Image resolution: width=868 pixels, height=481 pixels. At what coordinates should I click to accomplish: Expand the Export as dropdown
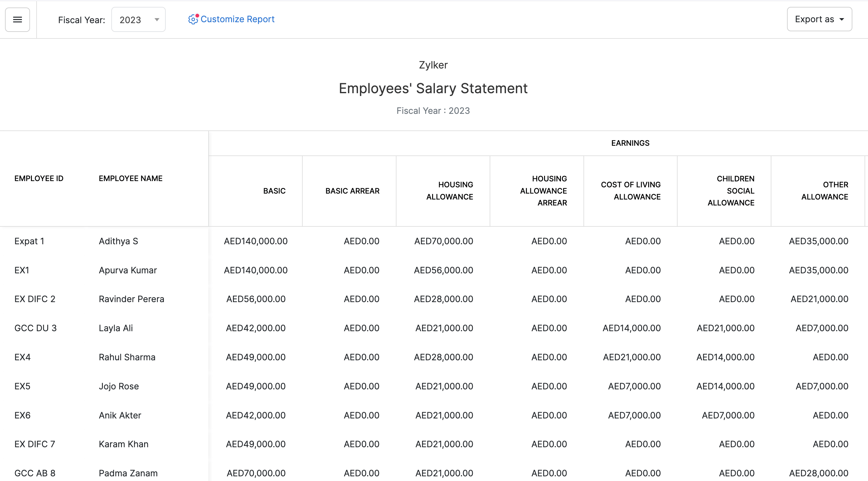click(819, 19)
